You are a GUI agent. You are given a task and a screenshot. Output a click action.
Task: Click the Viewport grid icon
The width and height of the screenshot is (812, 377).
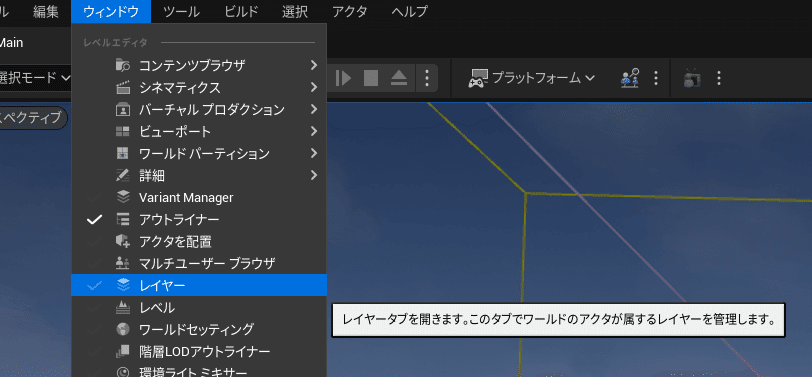[x=123, y=132]
